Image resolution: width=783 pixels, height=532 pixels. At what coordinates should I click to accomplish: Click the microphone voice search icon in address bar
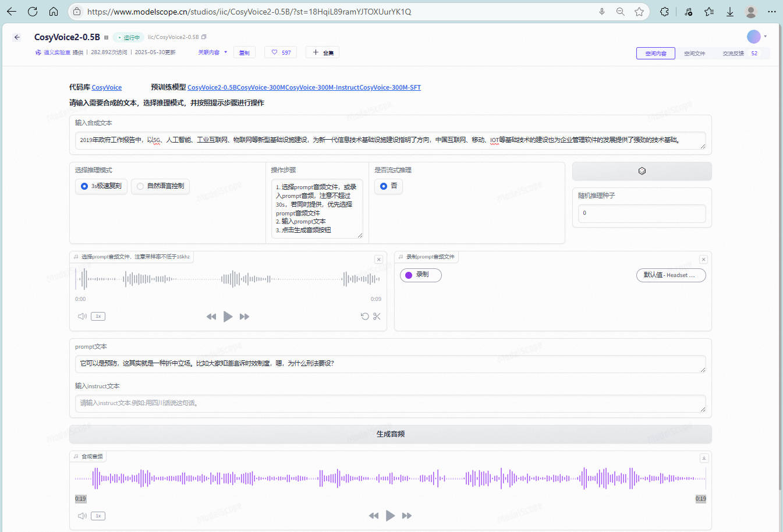pyautogui.click(x=602, y=12)
